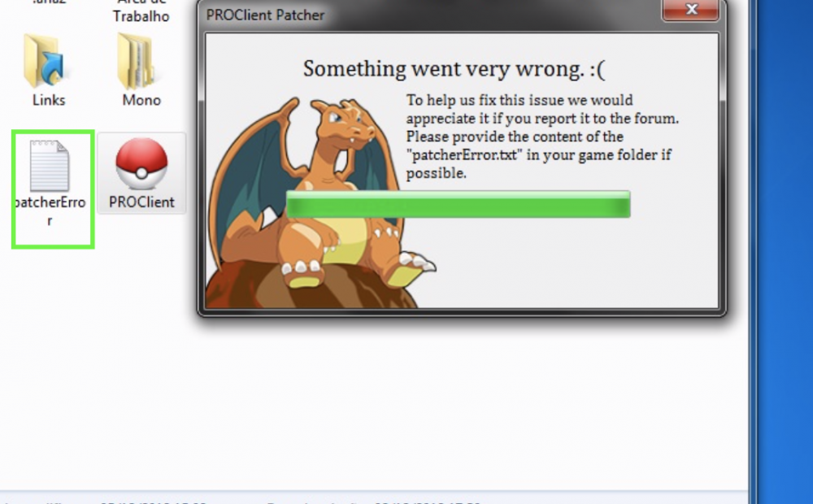This screenshot has width=813, height=504.
Task: Click the "PROClient" file name label
Action: coord(141,202)
